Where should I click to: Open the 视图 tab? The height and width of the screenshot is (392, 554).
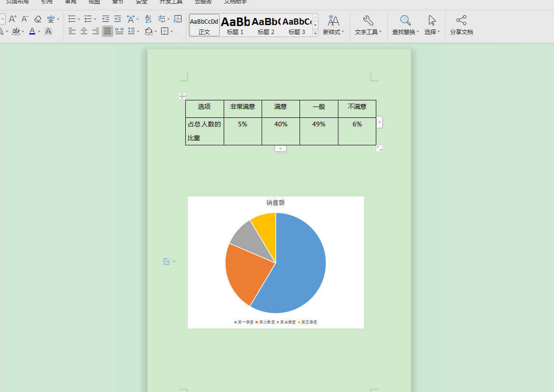point(94,2)
